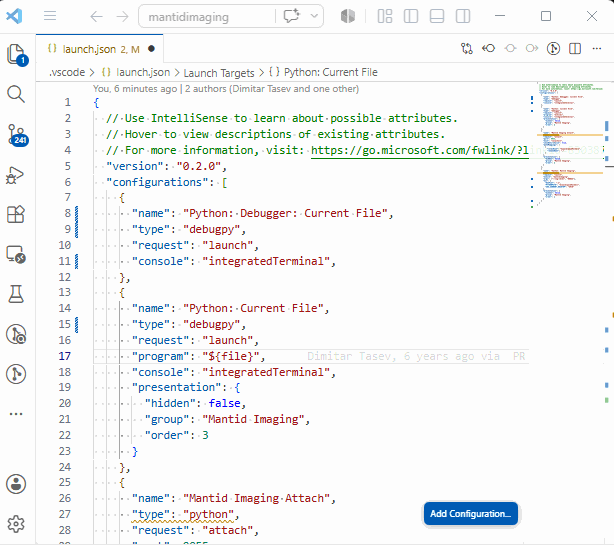Go back with the left arrow

click(x=96, y=16)
